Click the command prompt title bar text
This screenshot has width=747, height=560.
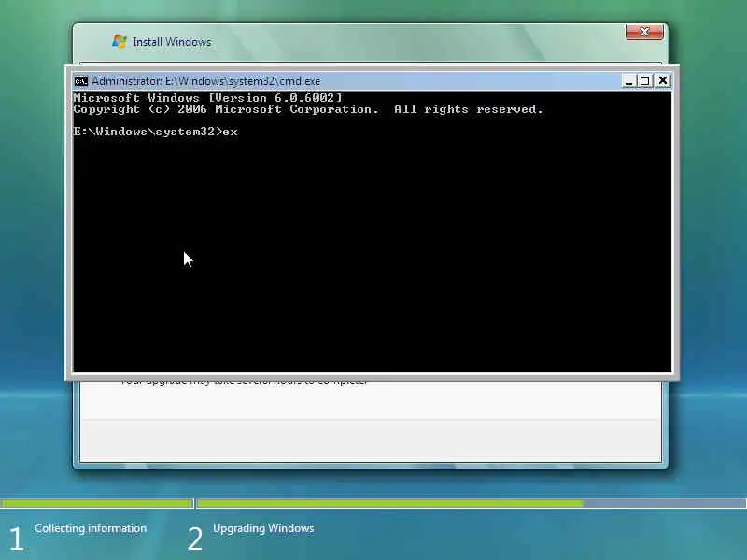pyautogui.click(x=205, y=81)
